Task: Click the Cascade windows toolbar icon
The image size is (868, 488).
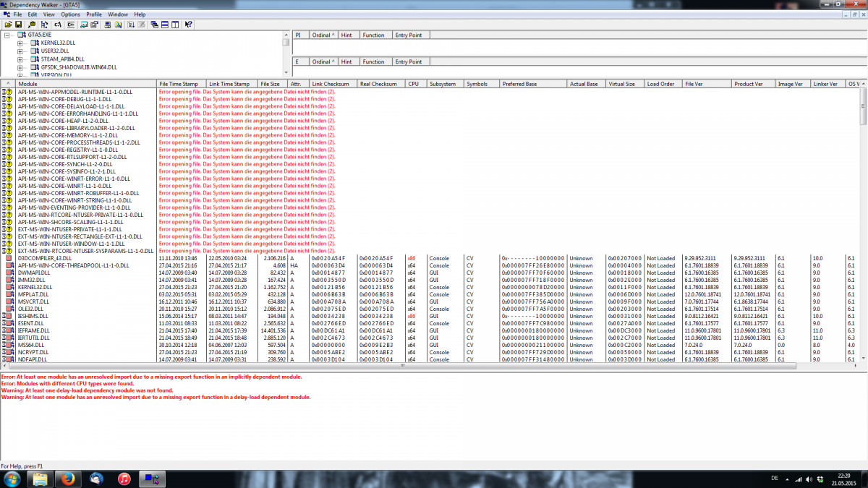Action: pyautogui.click(x=155, y=25)
